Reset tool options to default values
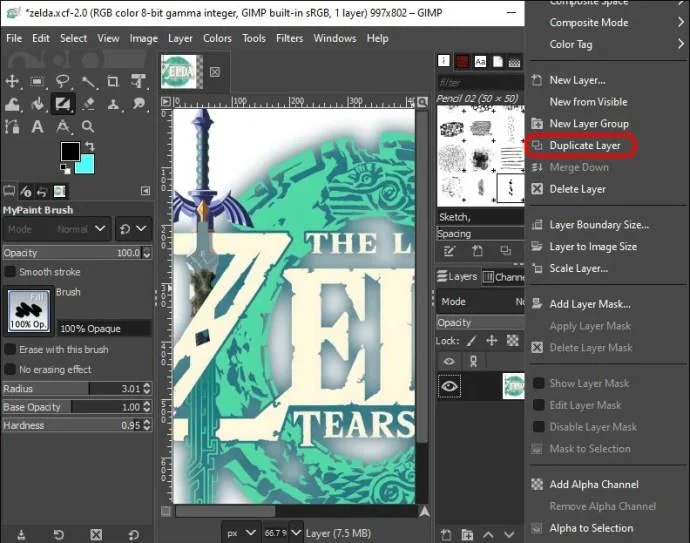Image resolution: width=690 pixels, height=543 pixels. coord(134,535)
